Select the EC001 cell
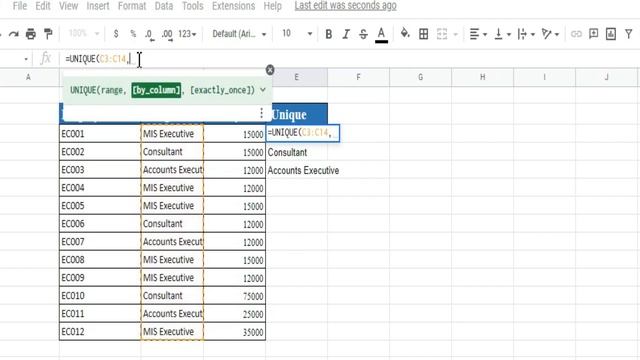The width and height of the screenshot is (640, 360). [100, 134]
